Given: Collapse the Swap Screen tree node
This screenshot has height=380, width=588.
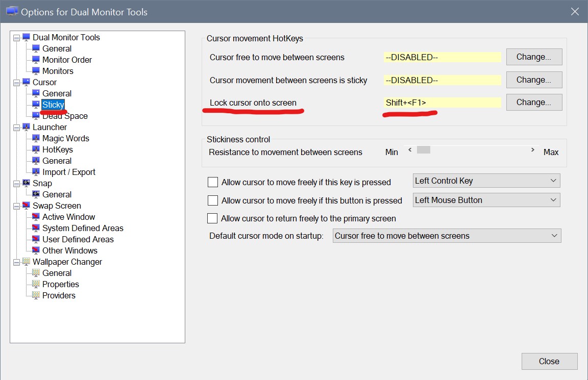Looking at the screenshot, I should (16, 206).
